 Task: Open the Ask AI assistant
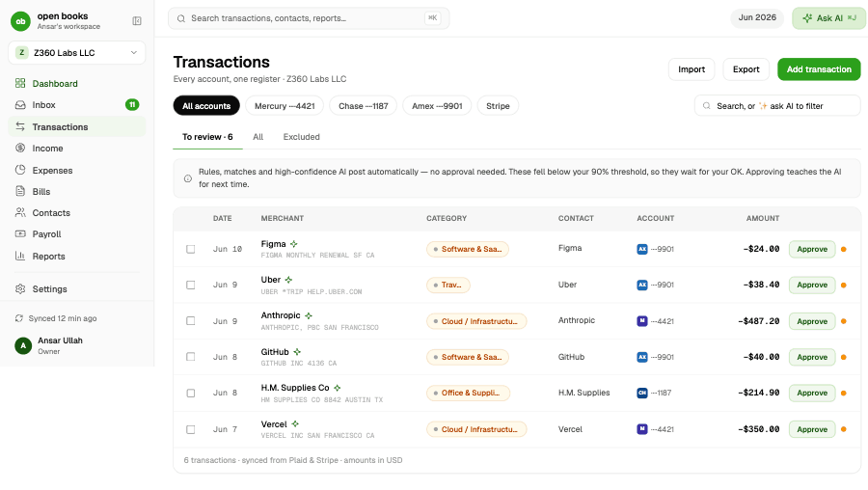click(x=828, y=18)
